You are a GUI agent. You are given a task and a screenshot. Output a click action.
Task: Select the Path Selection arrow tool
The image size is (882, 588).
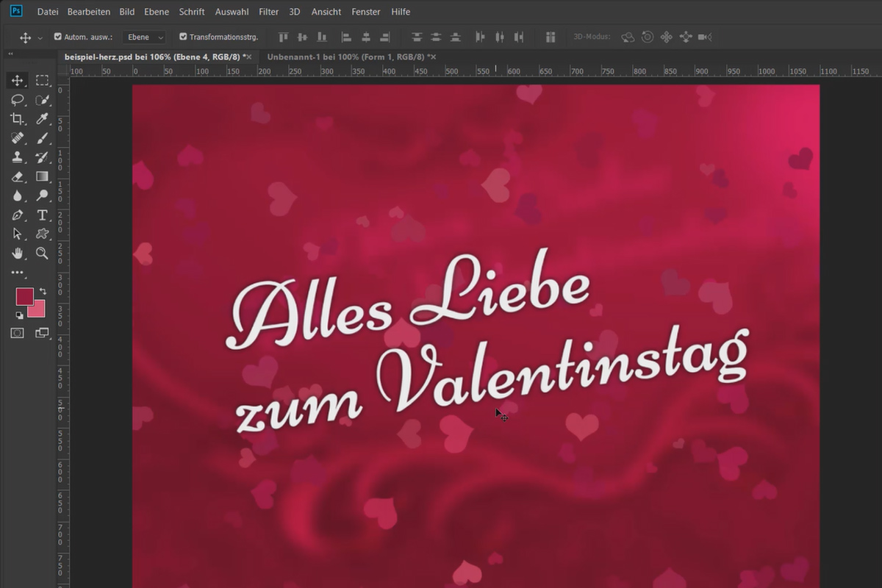(x=17, y=234)
